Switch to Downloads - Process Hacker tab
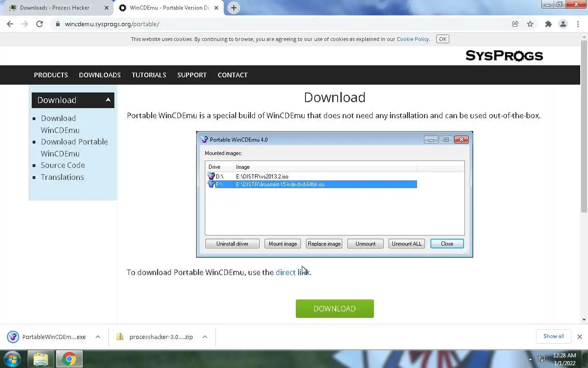Image resolution: width=588 pixels, height=368 pixels. (x=54, y=8)
